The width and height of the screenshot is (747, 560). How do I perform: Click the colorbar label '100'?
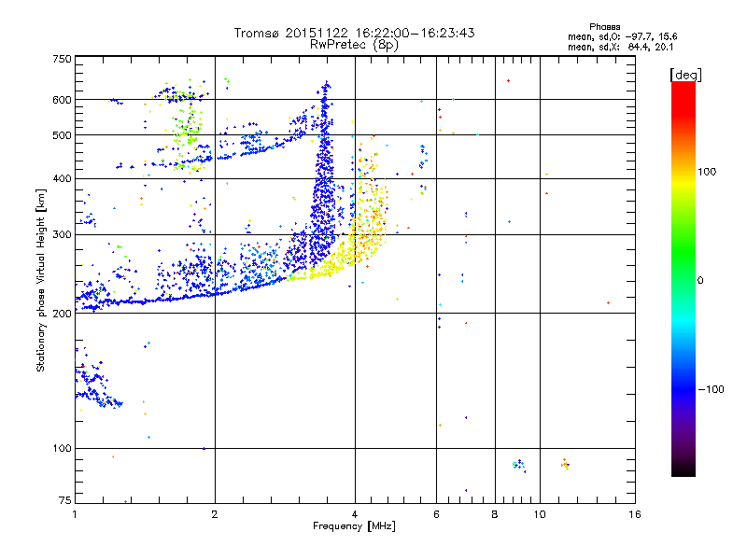pyautogui.click(x=707, y=172)
